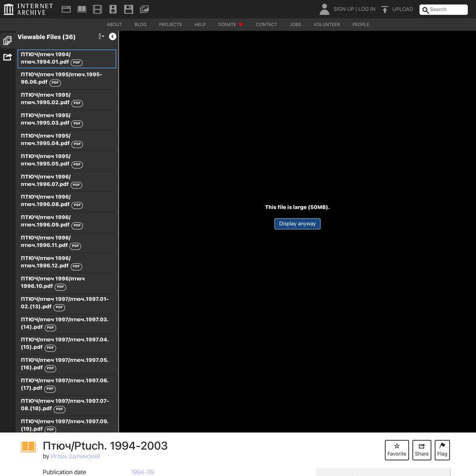476x476 pixels.
Task: Open the PROJECTS menu item
Action: coord(170,25)
